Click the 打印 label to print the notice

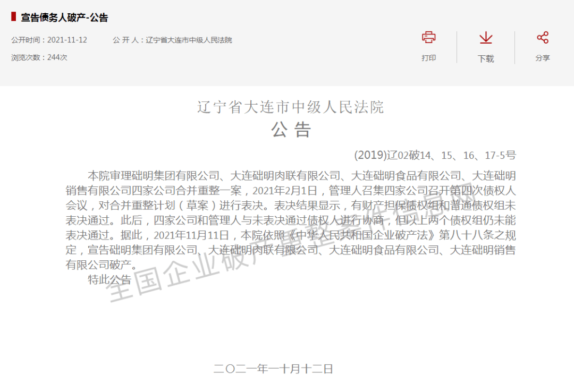click(x=429, y=58)
